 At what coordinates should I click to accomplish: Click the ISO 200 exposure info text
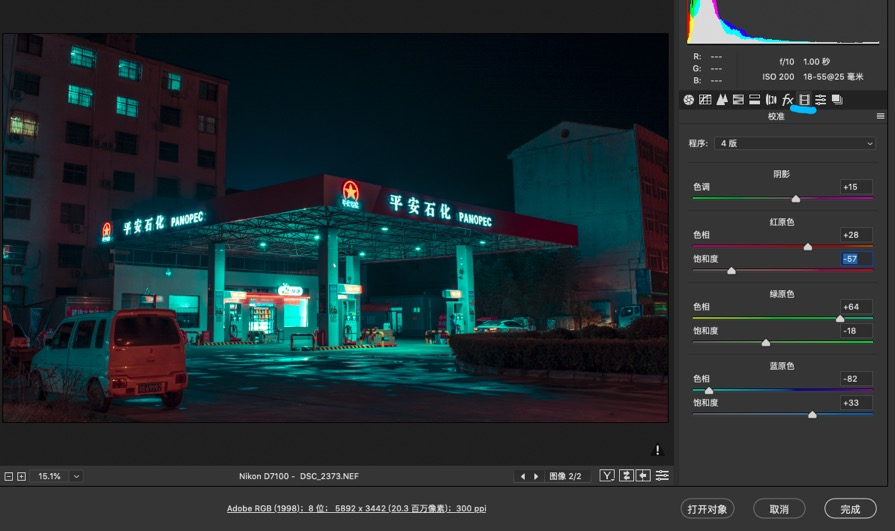(778, 77)
